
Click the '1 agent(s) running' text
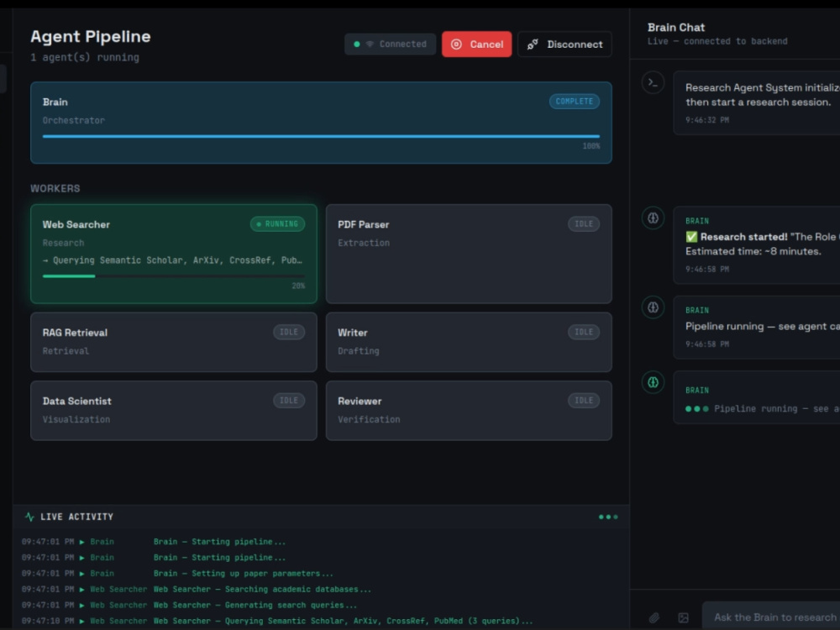click(85, 57)
